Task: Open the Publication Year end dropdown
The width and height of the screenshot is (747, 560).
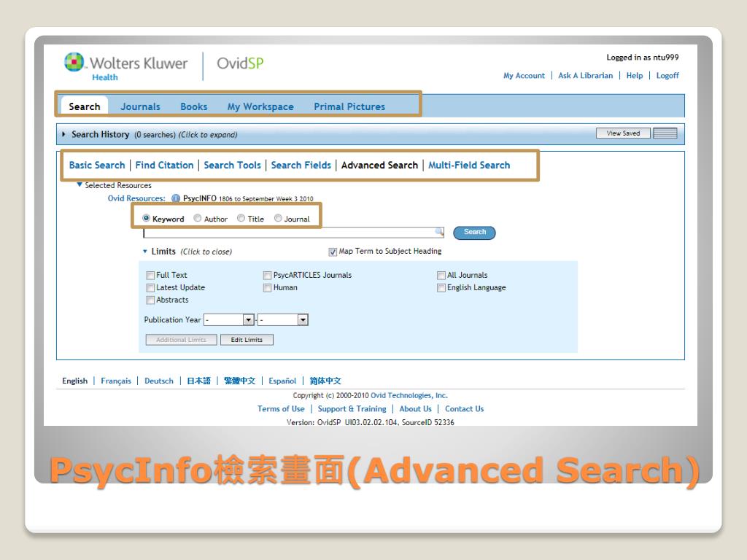Action: [303, 320]
